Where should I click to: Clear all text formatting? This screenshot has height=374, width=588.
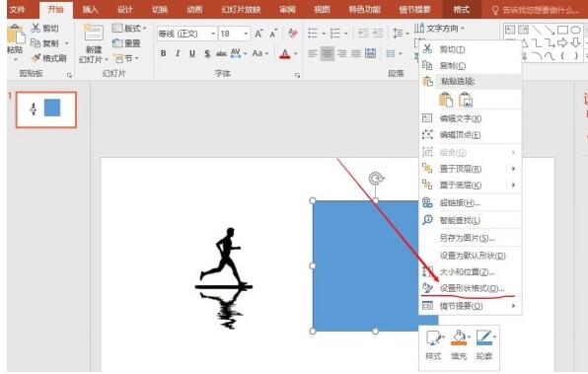293,34
